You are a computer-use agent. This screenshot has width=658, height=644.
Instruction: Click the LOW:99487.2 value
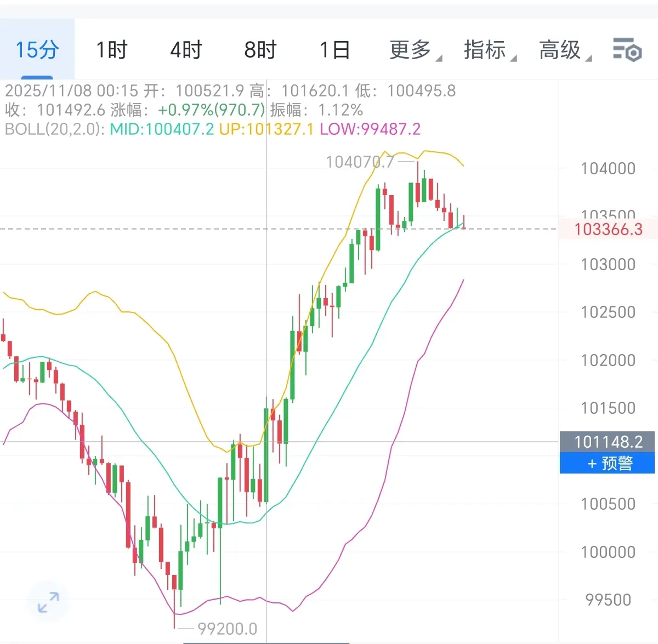[x=370, y=129]
